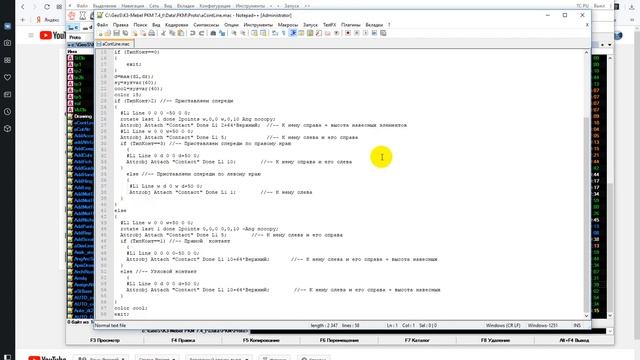640x360 pixels.
Task: Click F5 Копирование button in file manager
Action: click(x=261, y=340)
